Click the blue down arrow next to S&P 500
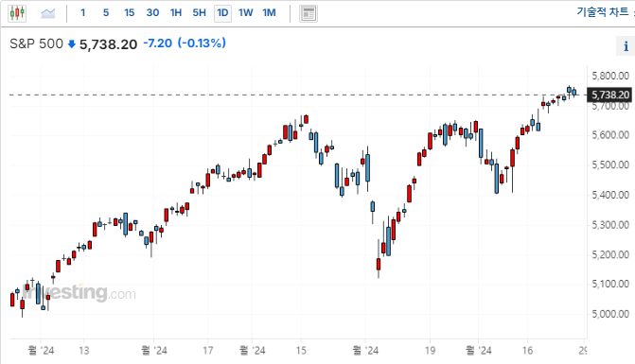 click(72, 44)
